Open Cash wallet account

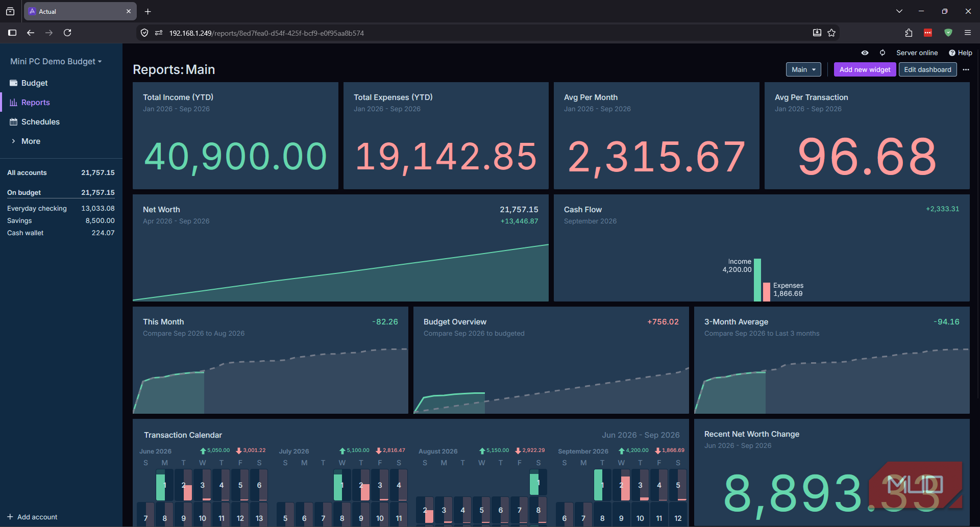coord(61,233)
